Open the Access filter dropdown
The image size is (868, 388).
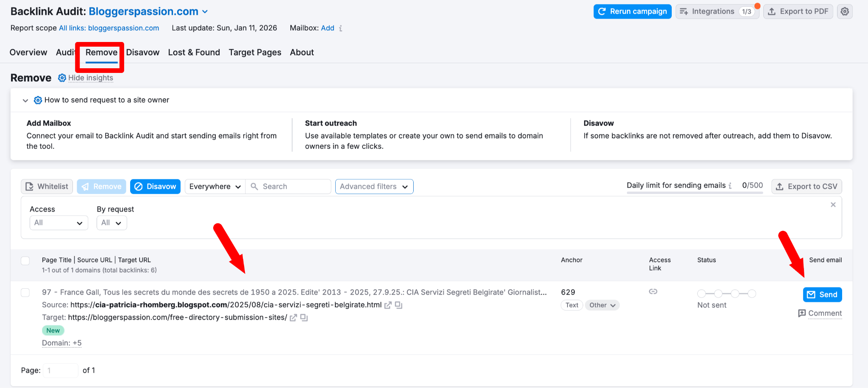point(58,223)
